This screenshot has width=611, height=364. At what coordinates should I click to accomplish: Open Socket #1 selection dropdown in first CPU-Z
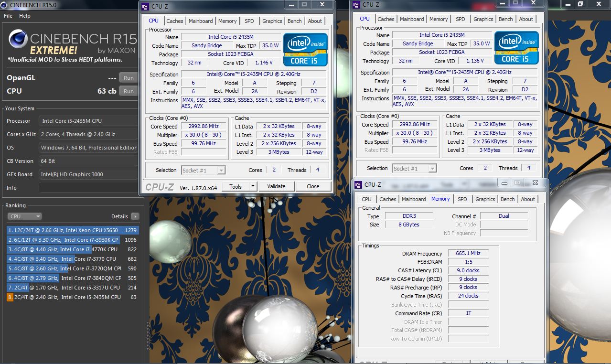203,170
